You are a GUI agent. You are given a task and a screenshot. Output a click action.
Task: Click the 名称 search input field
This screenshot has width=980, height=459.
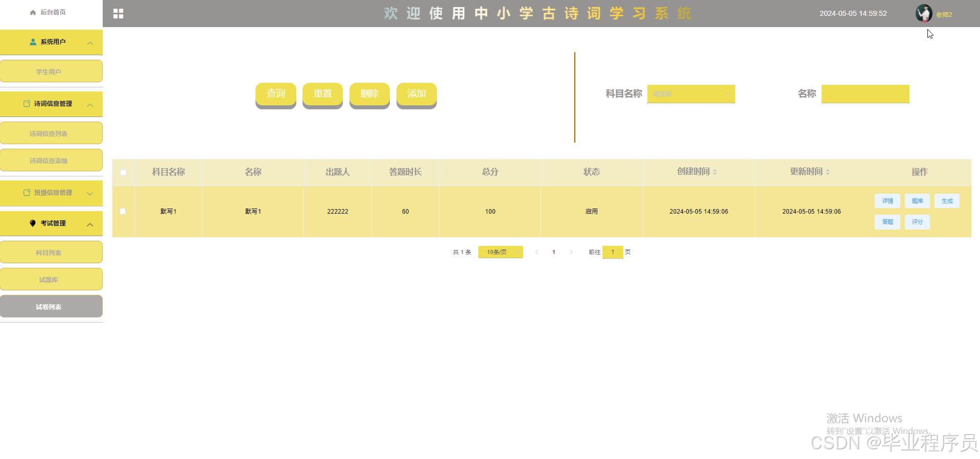(x=865, y=94)
